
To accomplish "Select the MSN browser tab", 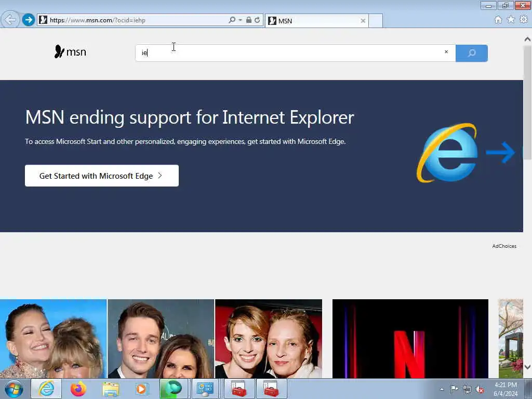I will [316, 21].
